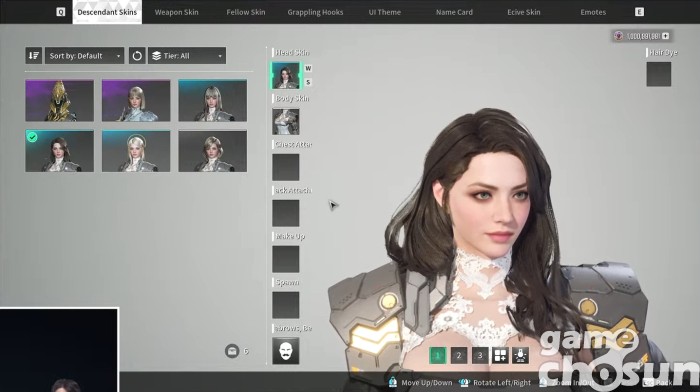Switch to preset slot 3
This screenshot has height=392, width=700.
(480, 355)
